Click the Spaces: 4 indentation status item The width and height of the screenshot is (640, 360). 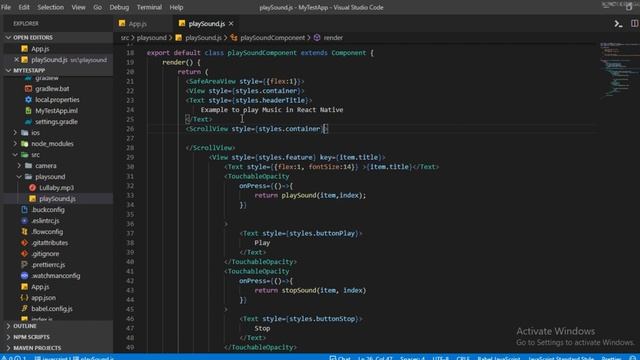pos(412,358)
